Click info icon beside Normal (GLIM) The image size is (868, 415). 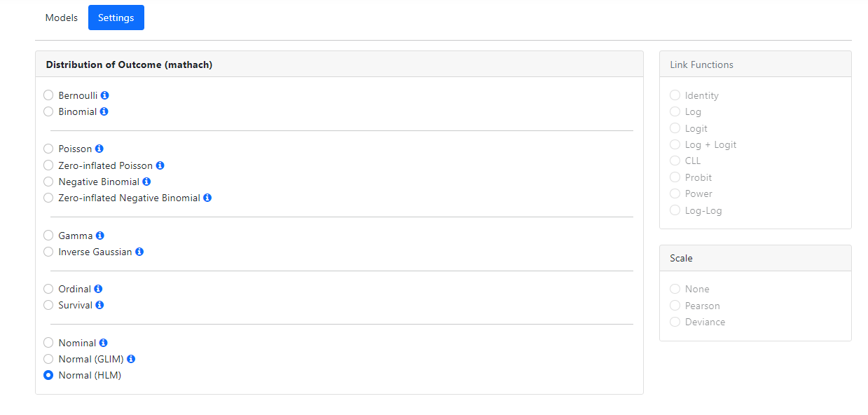pos(131,359)
